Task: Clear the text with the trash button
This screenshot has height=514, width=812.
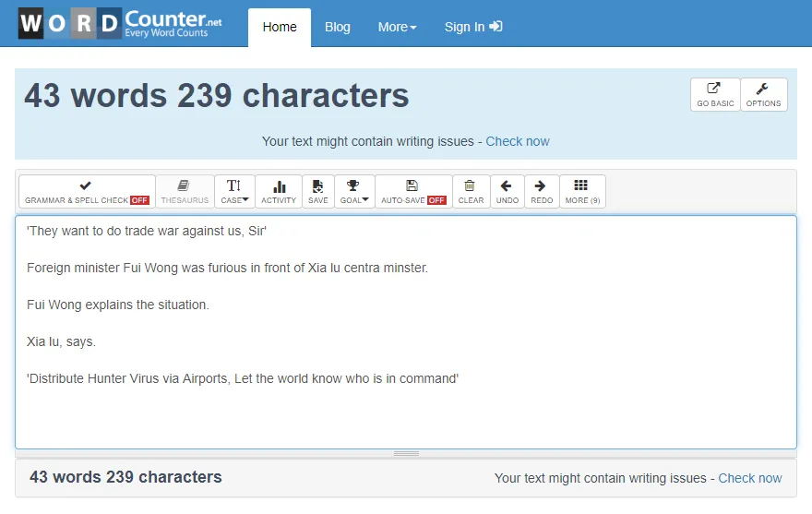Action: tap(471, 192)
